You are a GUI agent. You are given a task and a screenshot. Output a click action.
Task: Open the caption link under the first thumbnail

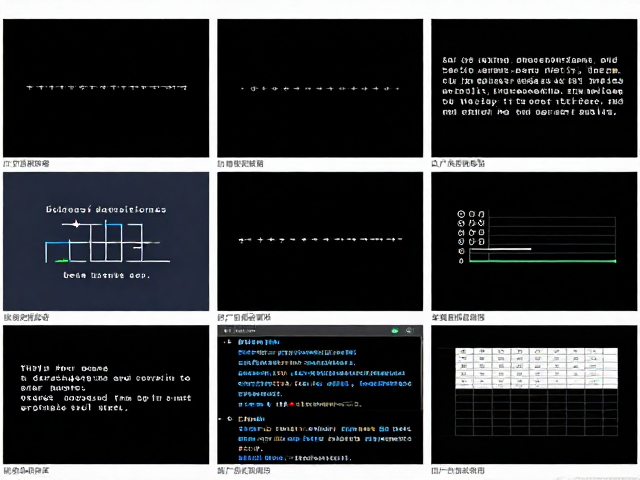tap(27, 164)
